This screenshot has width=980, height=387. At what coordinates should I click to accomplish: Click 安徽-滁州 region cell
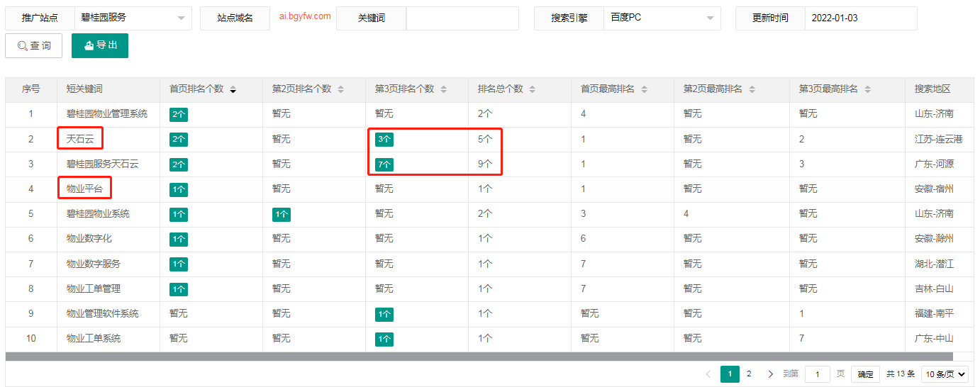click(x=934, y=238)
